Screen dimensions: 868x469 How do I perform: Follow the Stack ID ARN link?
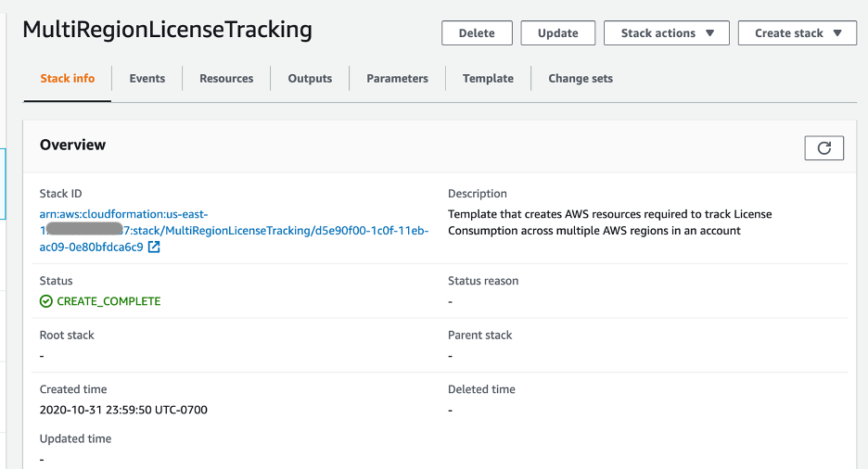(x=234, y=231)
